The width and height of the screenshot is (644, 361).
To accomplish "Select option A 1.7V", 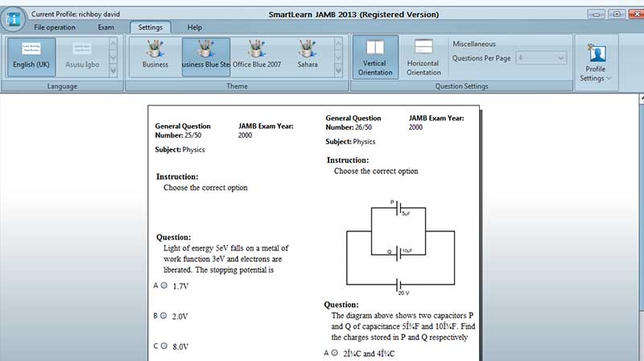I will pyautogui.click(x=164, y=285).
